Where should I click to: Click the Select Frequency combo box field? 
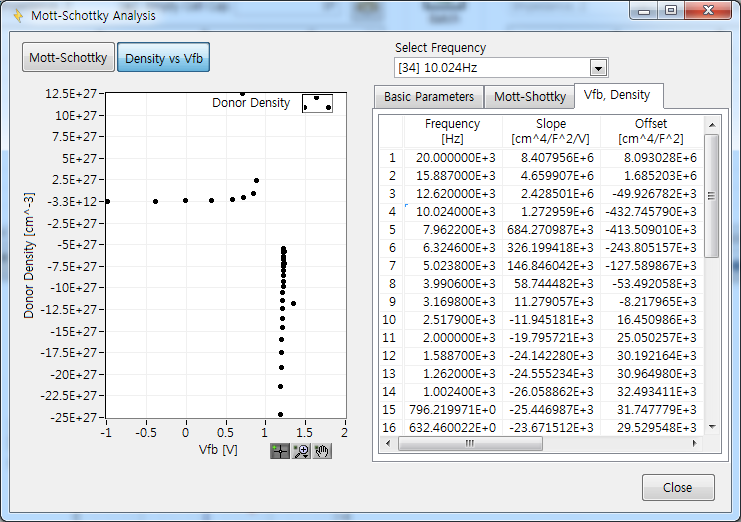(x=492, y=68)
